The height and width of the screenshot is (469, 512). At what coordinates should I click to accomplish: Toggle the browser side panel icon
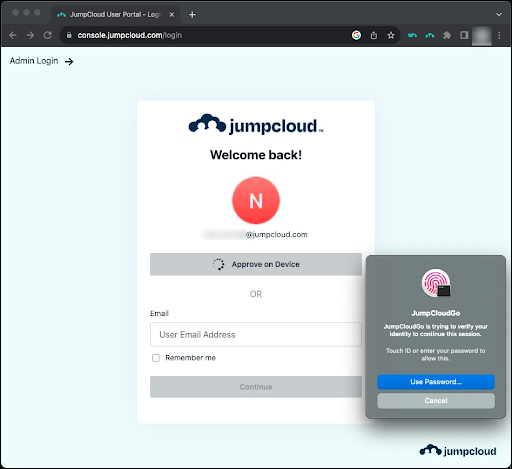464,35
